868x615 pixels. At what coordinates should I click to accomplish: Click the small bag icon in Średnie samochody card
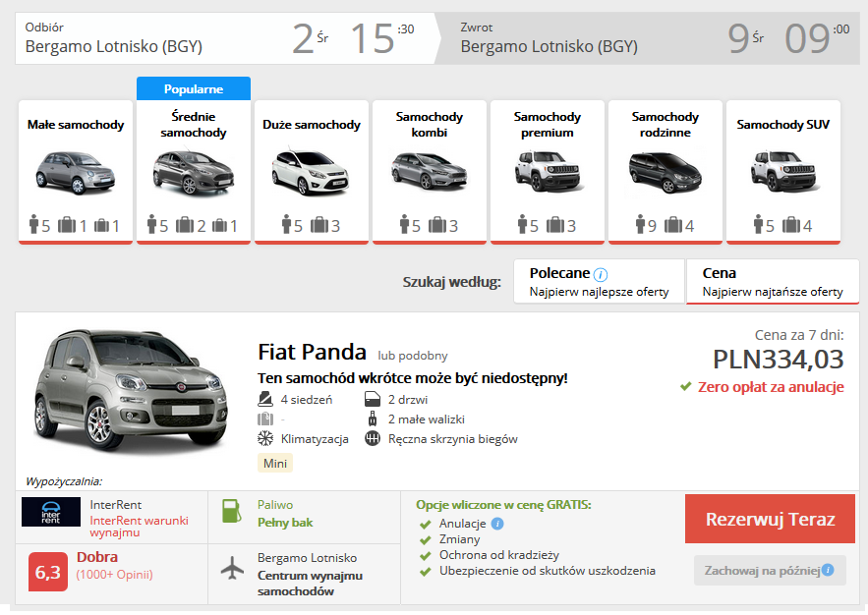220,225
